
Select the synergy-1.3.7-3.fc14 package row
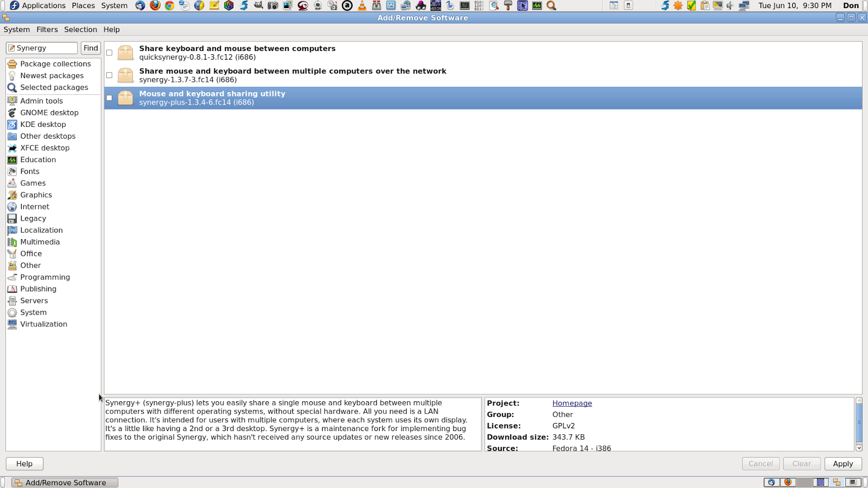[483, 75]
